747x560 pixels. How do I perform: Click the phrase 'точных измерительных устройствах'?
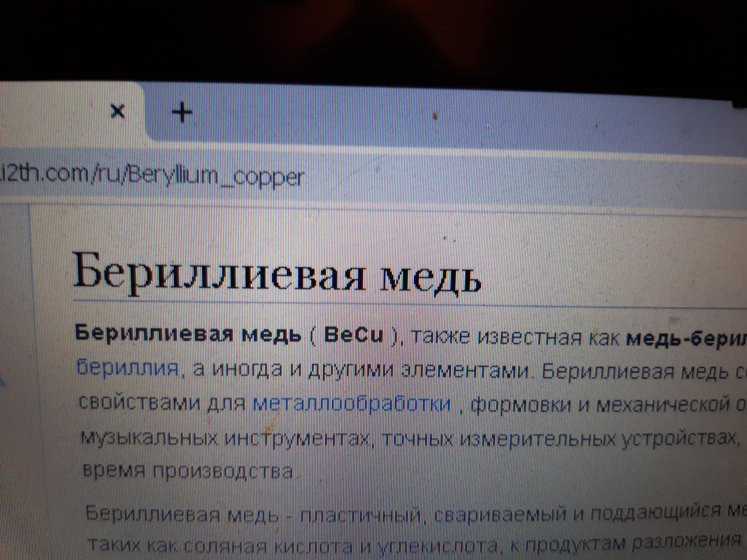(559, 439)
